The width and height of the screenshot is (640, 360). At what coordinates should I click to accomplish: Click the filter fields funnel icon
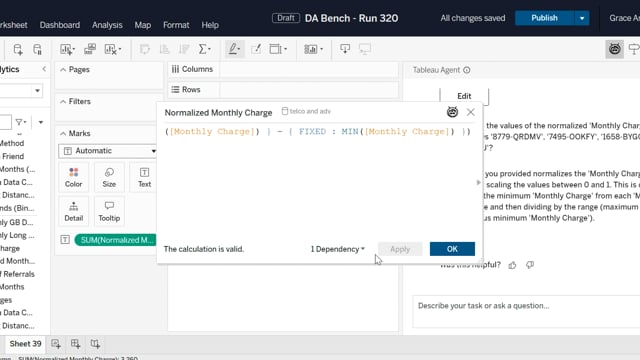point(20,122)
